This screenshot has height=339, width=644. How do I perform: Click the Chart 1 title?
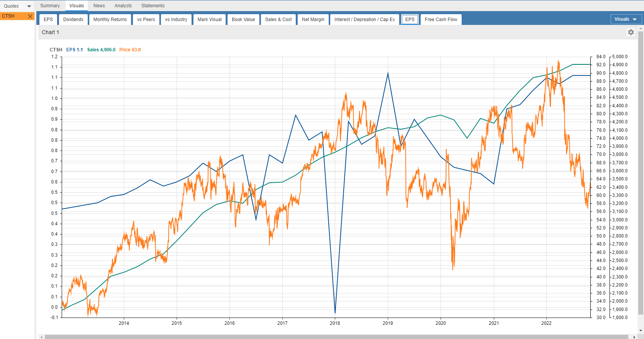pyautogui.click(x=51, y=32)
